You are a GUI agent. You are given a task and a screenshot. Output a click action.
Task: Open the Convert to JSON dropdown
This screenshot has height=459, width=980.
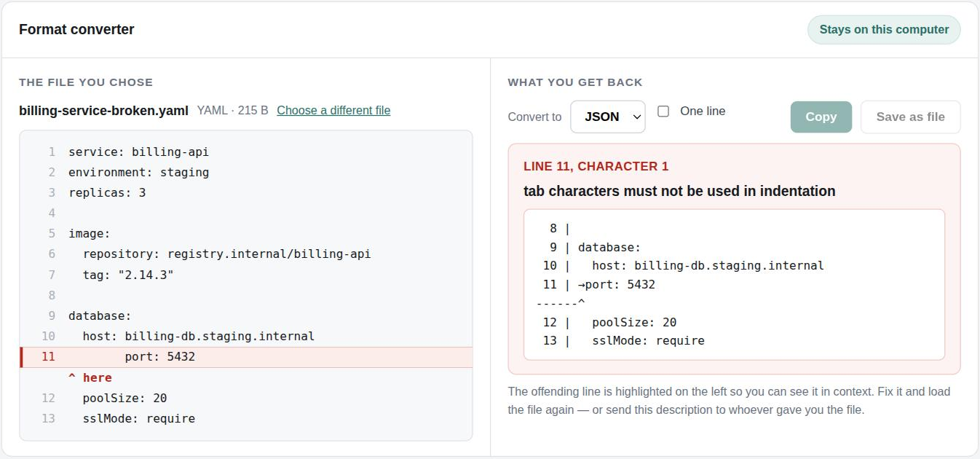607,117
